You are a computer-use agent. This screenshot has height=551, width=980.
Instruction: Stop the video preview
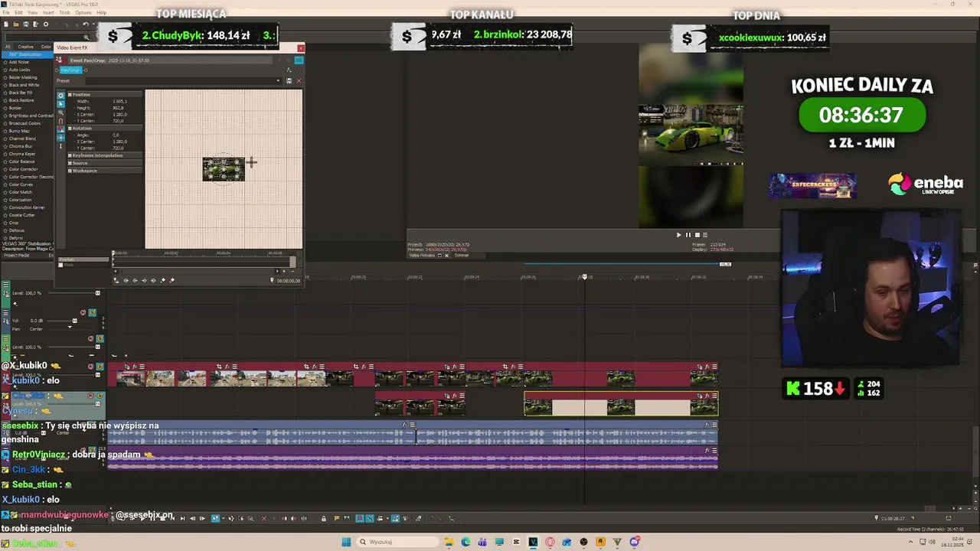tap(697, 235)
